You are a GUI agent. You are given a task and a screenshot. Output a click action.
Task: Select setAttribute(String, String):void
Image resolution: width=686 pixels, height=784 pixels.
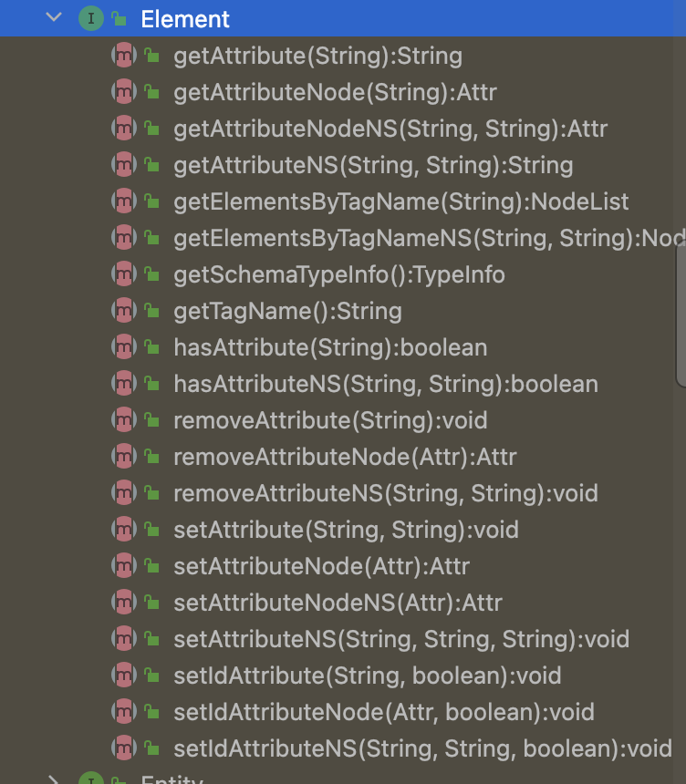point(347,530)
